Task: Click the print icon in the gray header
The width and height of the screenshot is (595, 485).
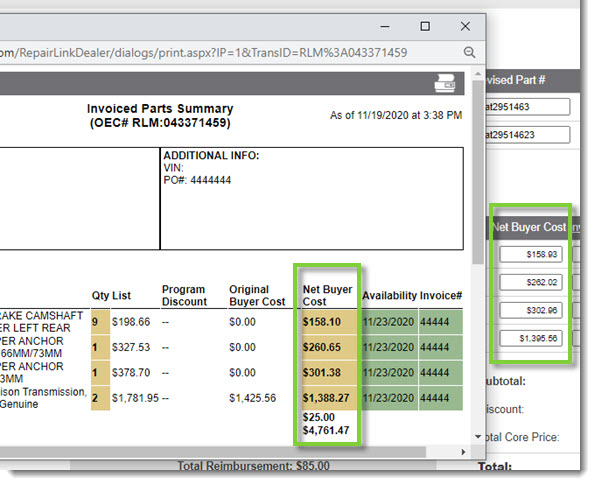Action: 444,83
